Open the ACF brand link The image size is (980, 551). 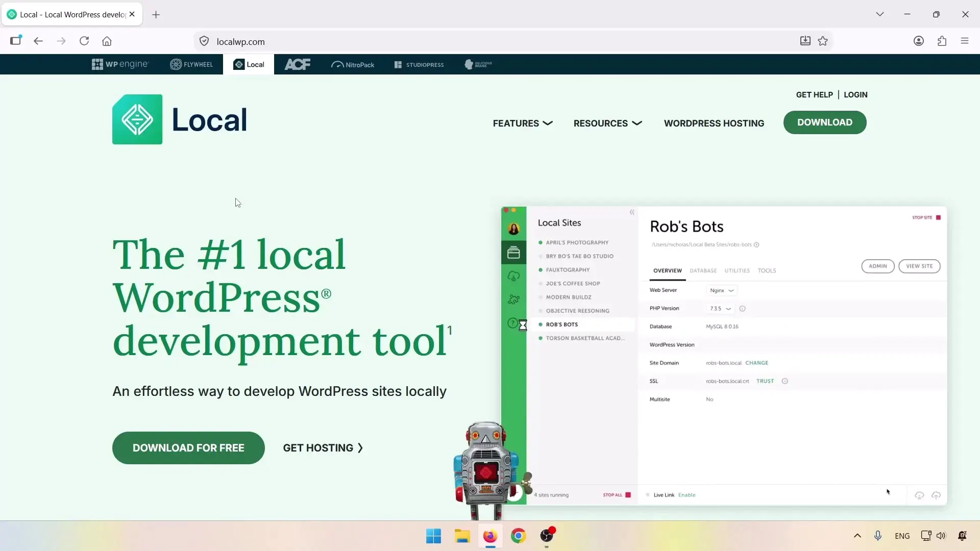[x=298, y=64]
